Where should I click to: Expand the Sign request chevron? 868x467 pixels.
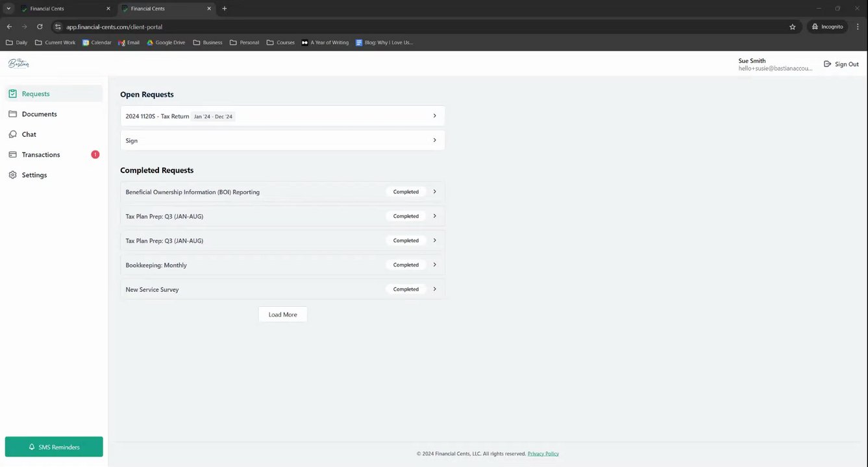coord(434,140)
